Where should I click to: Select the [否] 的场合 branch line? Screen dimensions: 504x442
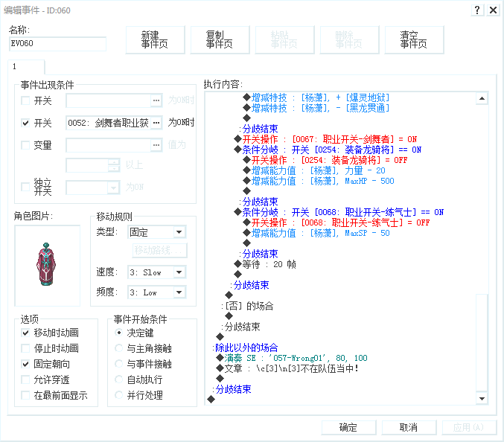(247, 306)
